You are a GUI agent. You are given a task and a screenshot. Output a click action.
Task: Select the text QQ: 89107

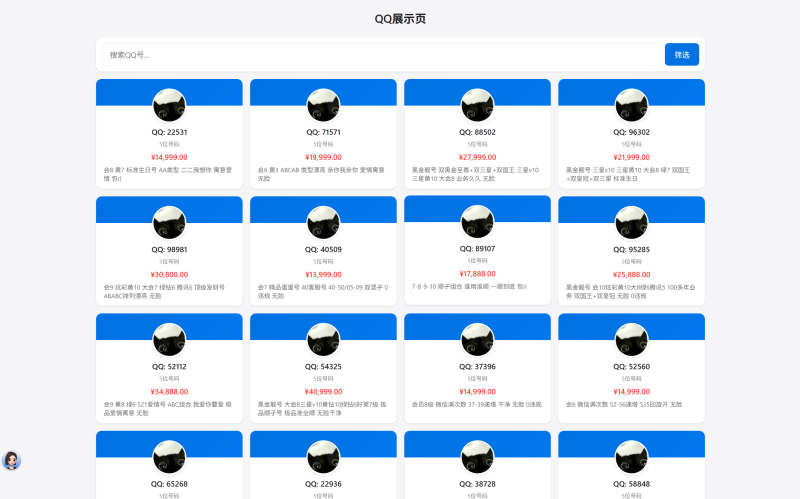(x=478, y=248)
